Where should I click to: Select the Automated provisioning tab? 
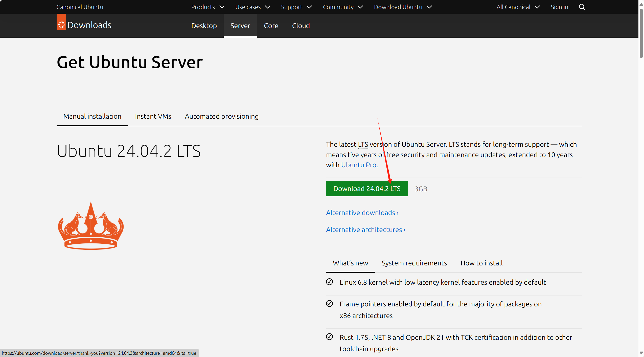[222, 116]
